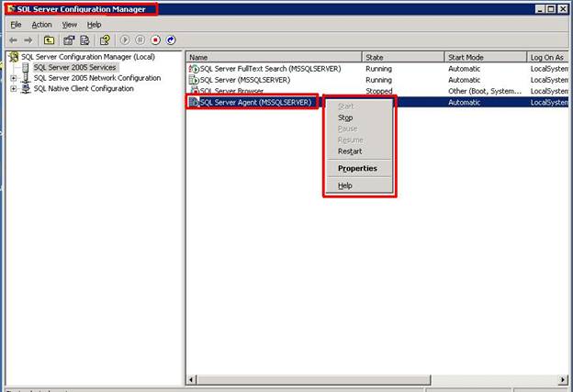This screenshot has width=573, height=392.
Task: Open the Properties toolbar icon
Action: click(69, 40)
